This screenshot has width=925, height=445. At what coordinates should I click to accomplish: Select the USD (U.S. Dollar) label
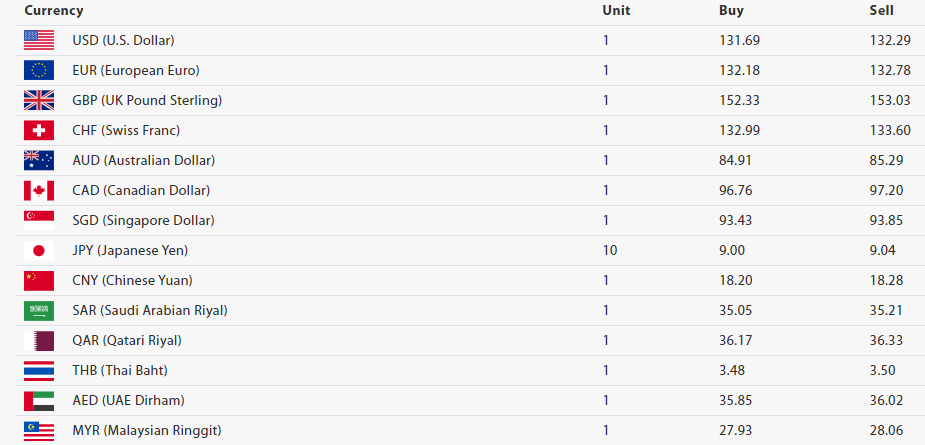pos(123,40)
